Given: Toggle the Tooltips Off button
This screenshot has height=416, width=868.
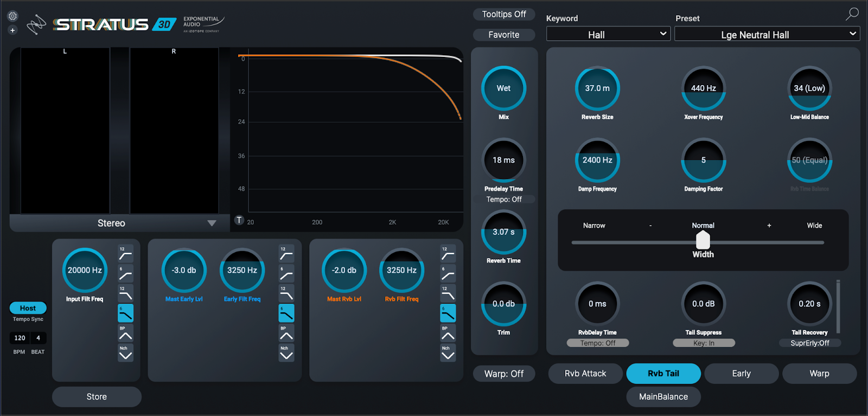Looking at the screenshot, I should click(504, 15).
